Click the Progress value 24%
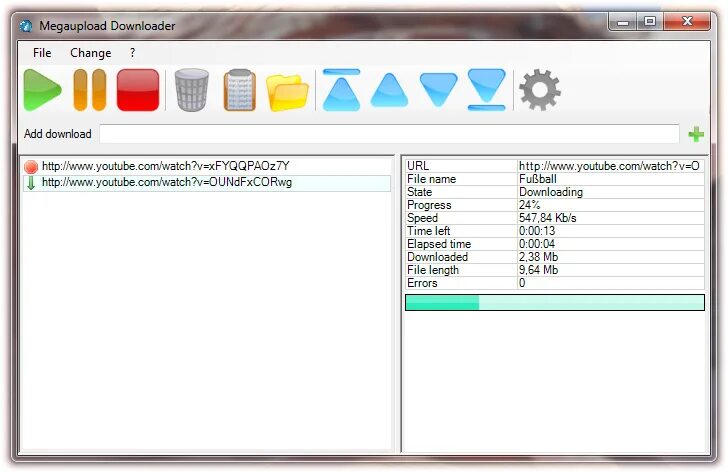The image size is (728, 473). pyautogui.click(x=529, y=205)
